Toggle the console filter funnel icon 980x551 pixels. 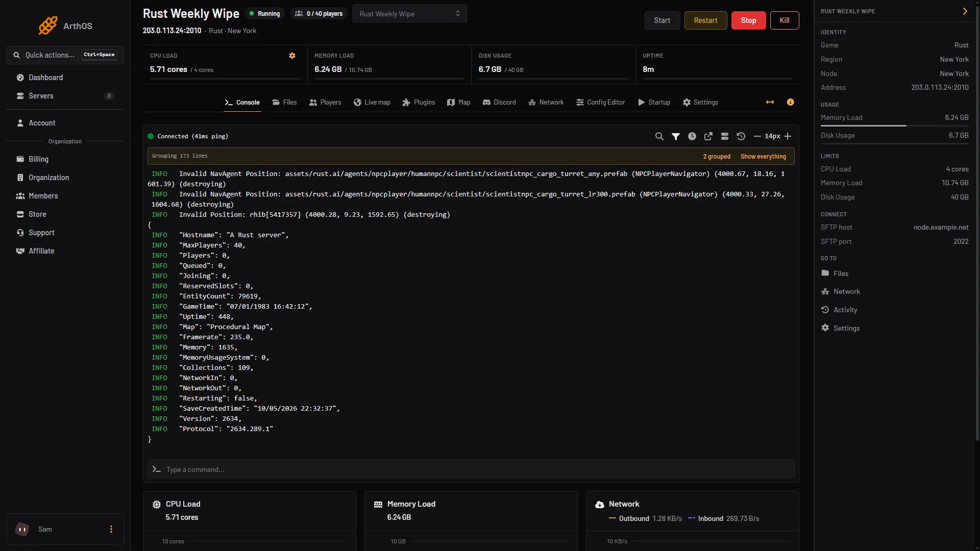676,136
